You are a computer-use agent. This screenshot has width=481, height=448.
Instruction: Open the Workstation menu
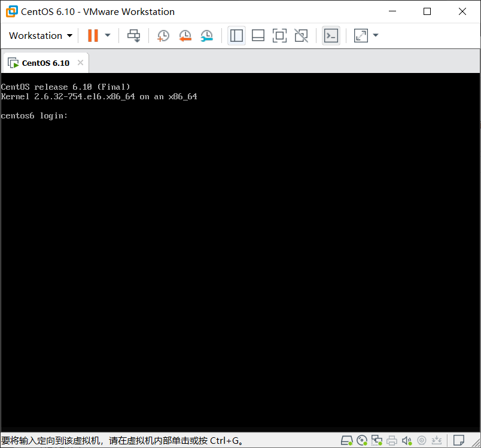41,35
